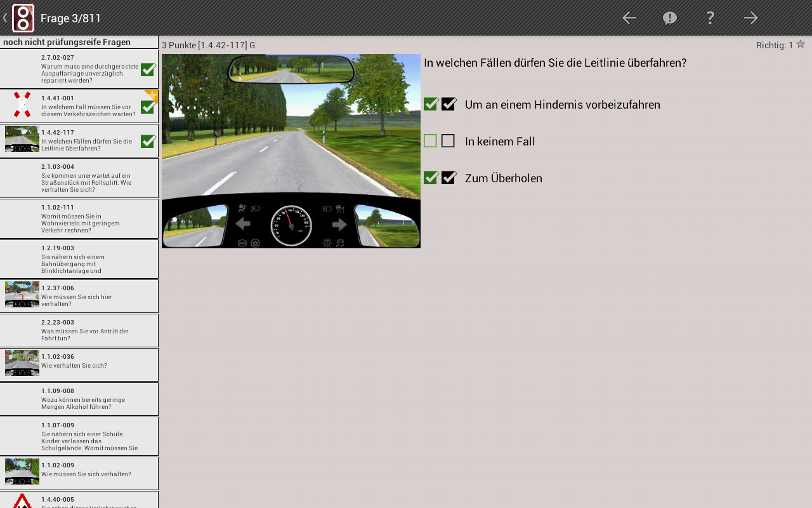Click the 'Frage 3/811' title

click(x=71, y=18)
